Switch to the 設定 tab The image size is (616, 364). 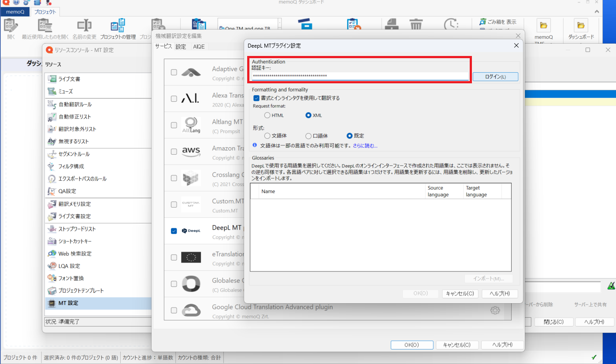click(181, 46)
